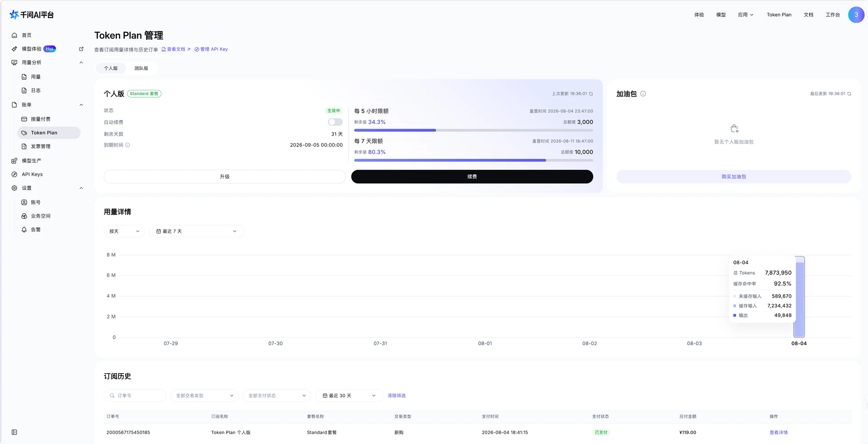
Task: Open 工作台 in the top navigation
Action: coord(833,15)
